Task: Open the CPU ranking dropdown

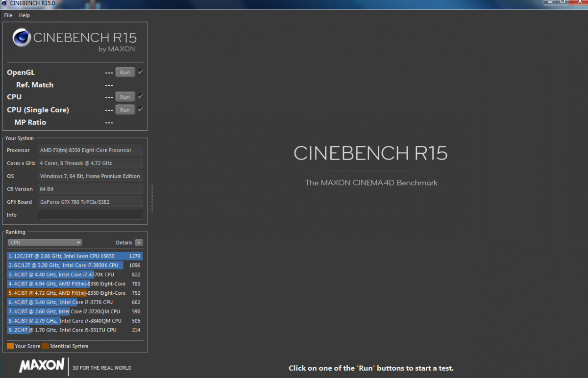Action: coord(45,242)
